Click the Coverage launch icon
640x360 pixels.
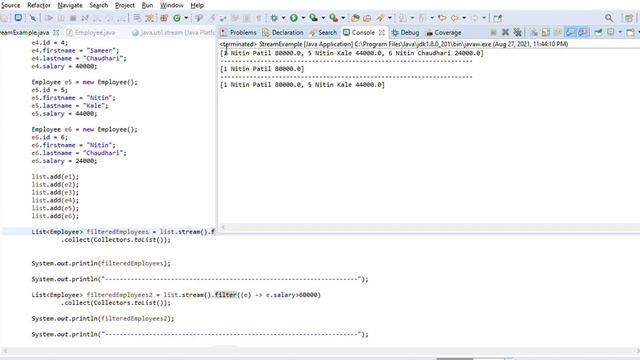click(313, 18)
